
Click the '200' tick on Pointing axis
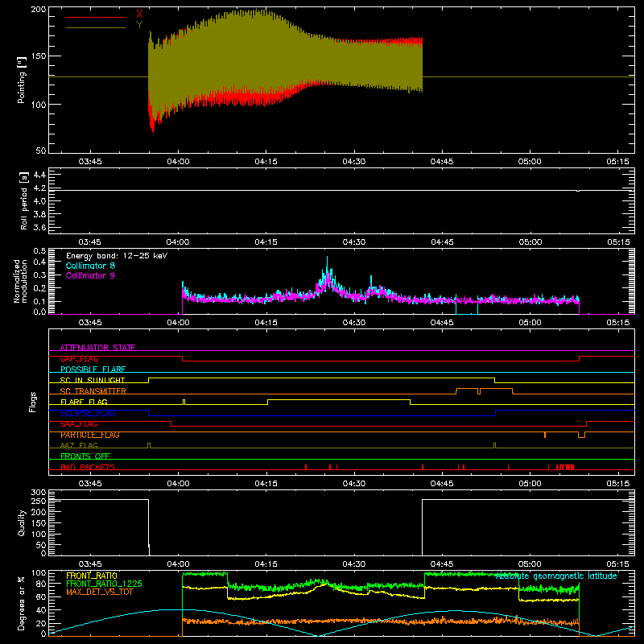click(x=39, y=9)
